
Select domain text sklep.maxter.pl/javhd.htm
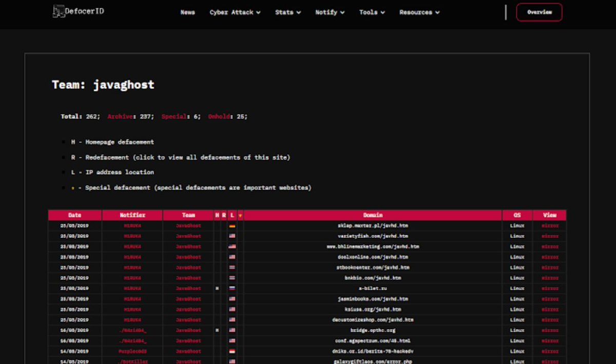point(373,226)
